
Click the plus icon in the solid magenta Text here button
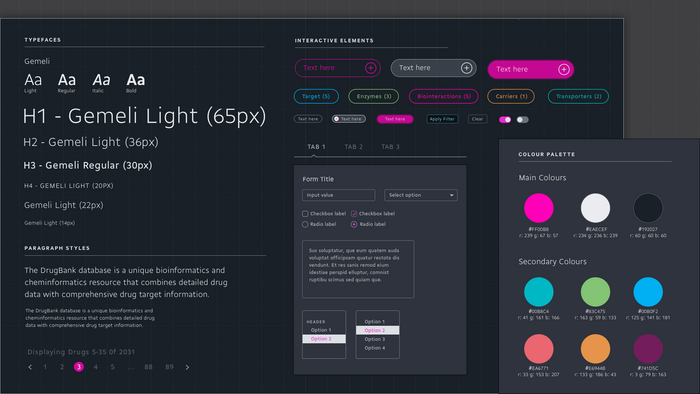(x=564, y=70)
